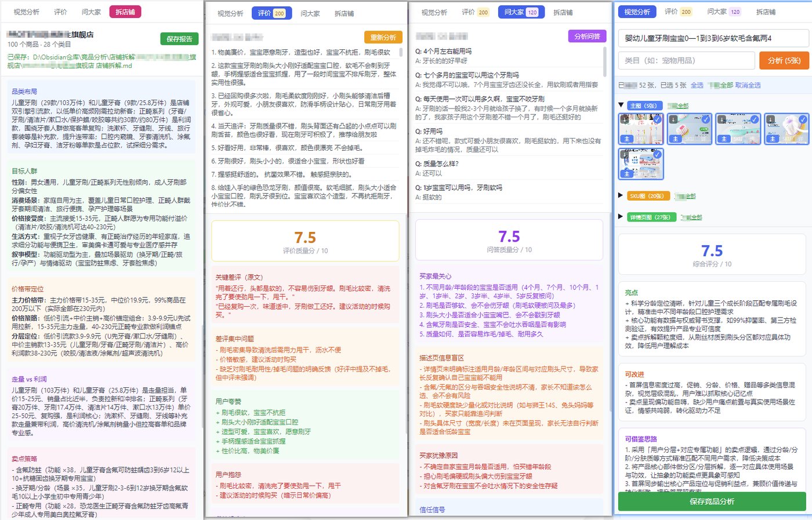Uncheck the toothbrush collage main image
812x520 pixels.
pyautogui.click(x=657, y=119)
